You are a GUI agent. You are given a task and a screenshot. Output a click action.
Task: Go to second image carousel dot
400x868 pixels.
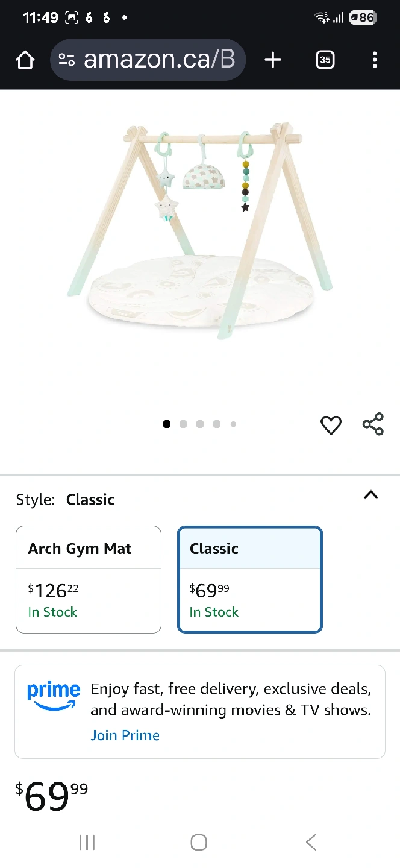pyautogui.click(x=183, y=424)
